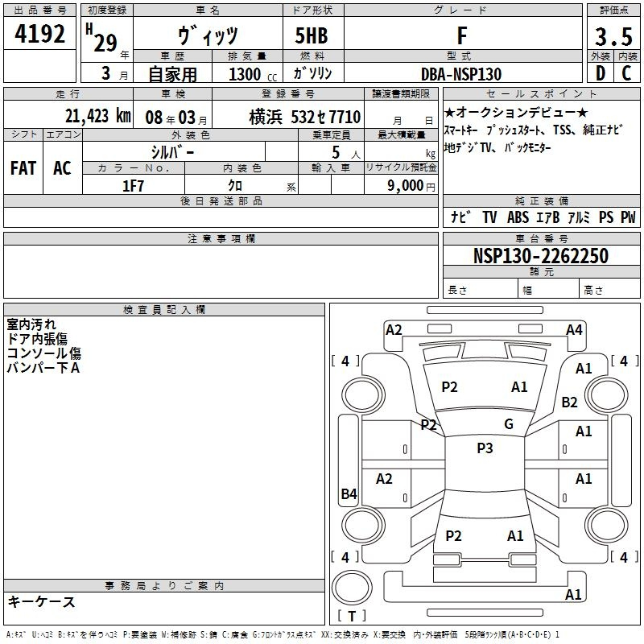644x644 pixels.
Task: Select the model code DBA-NSP130
Action: tap(461, 74)
